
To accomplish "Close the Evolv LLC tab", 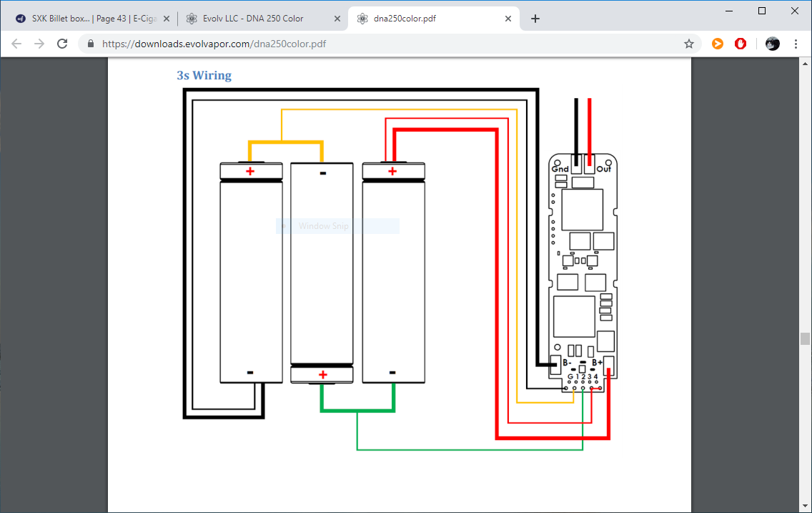I will point(337,19).
